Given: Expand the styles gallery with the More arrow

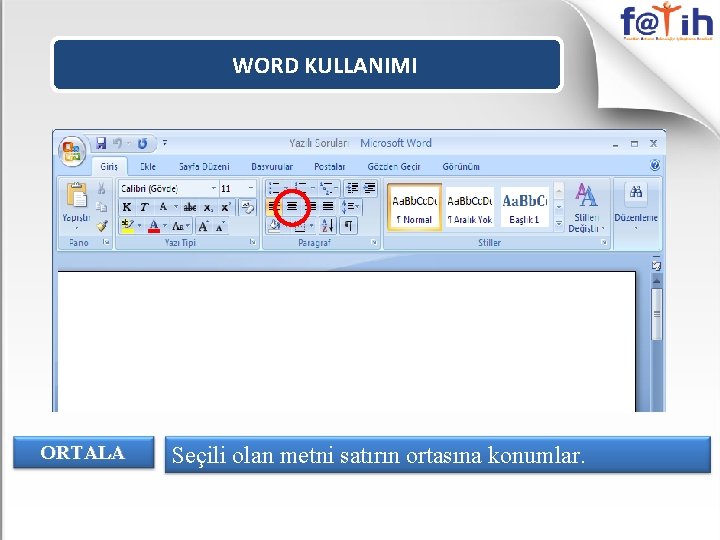Looking at the screenshot, I should (x=559, y=224).
